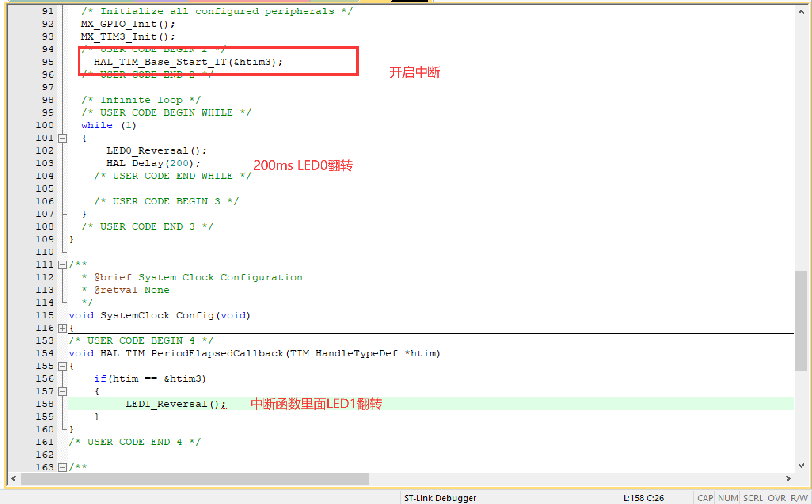Click the NUM indicator in status bar
The image size is (812, 504).
tap(728, 498)
